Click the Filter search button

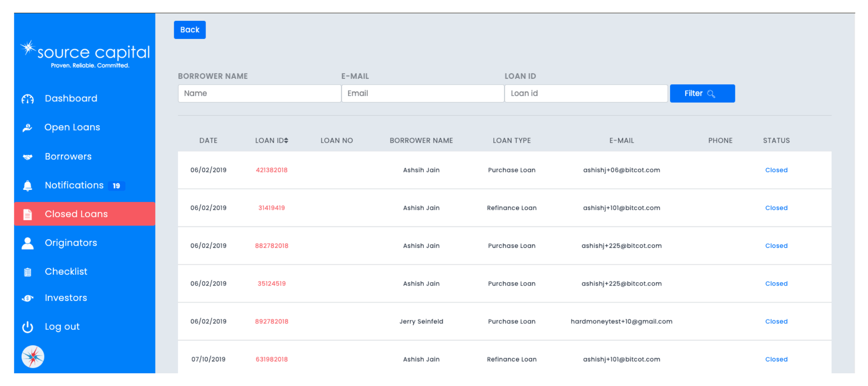tap(702, 93)
